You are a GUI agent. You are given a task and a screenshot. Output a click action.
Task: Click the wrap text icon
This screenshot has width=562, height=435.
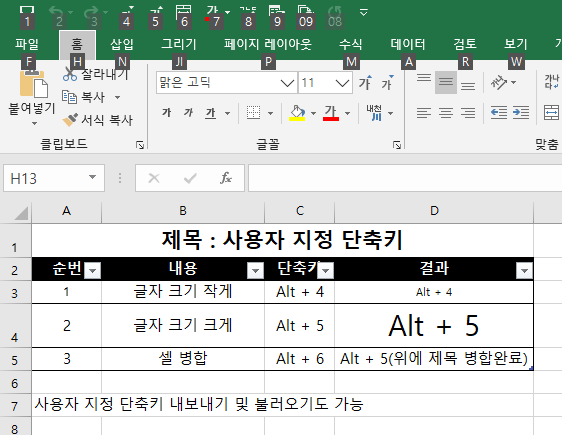click(552, 82)
